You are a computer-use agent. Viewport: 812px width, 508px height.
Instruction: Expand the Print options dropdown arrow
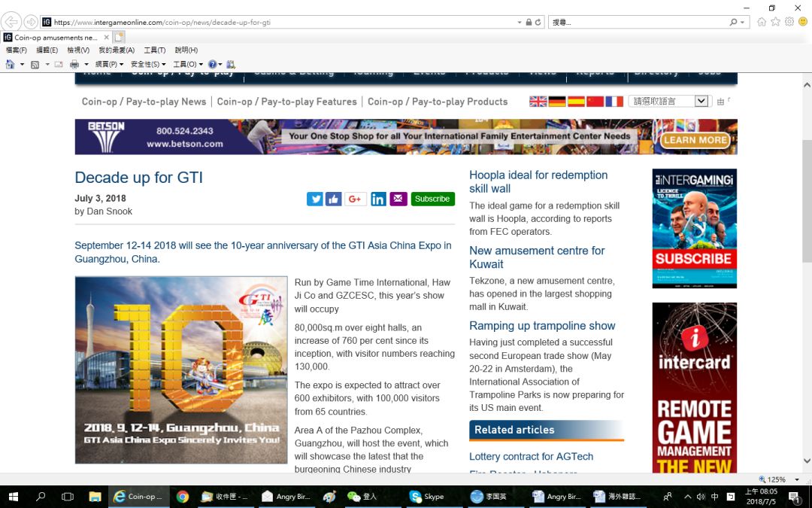tap(86, 64)
